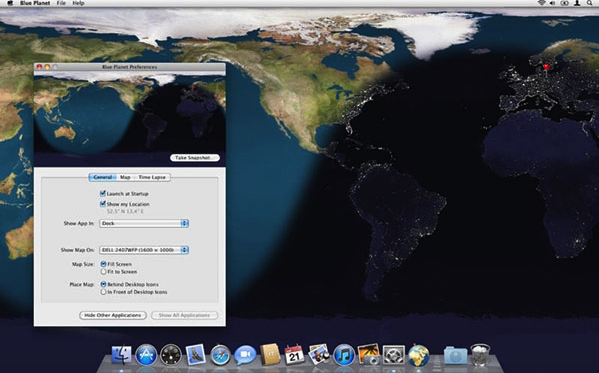The height and width of the screenshot is (373, 599).
Task: Open System Preferences gear in Dock
Action: click(x=393, y=355)
